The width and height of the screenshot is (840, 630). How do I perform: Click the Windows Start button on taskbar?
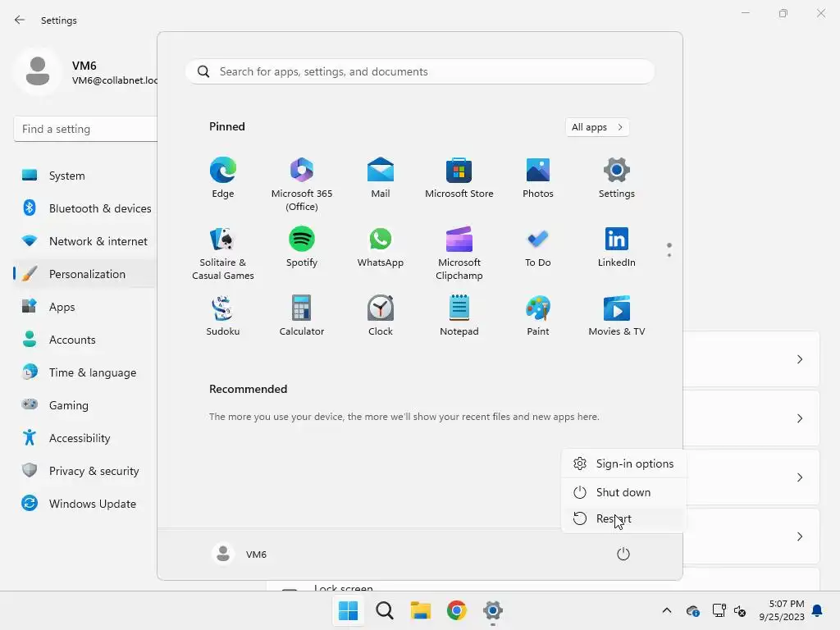click(348, 610)
